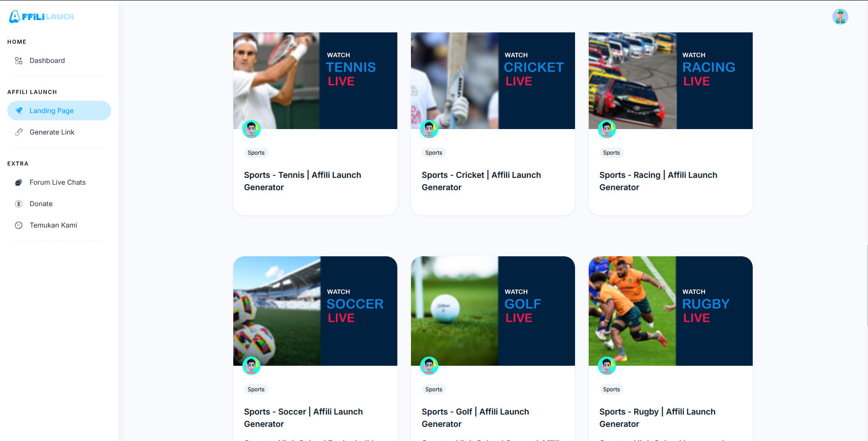Click the Forum Live Chats bubble icon
The width and height of the screenshot is (868, 441).
coord(19,182)
